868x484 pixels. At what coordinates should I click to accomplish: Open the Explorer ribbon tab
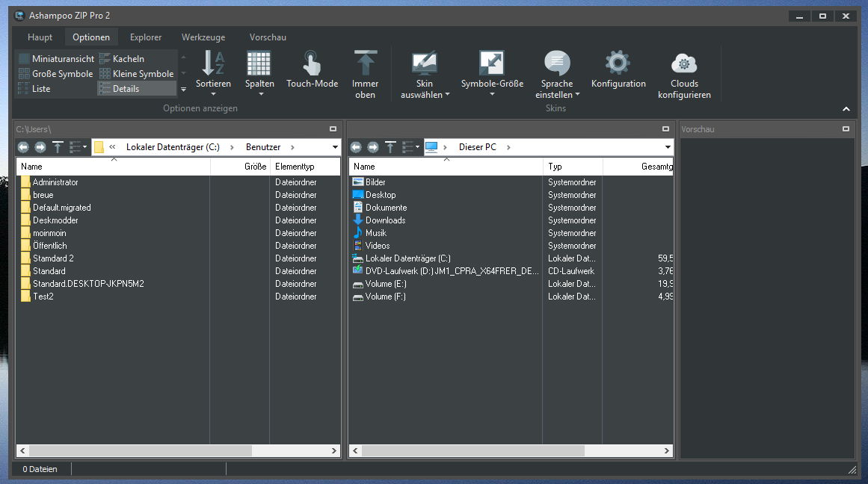pos(146,37)
